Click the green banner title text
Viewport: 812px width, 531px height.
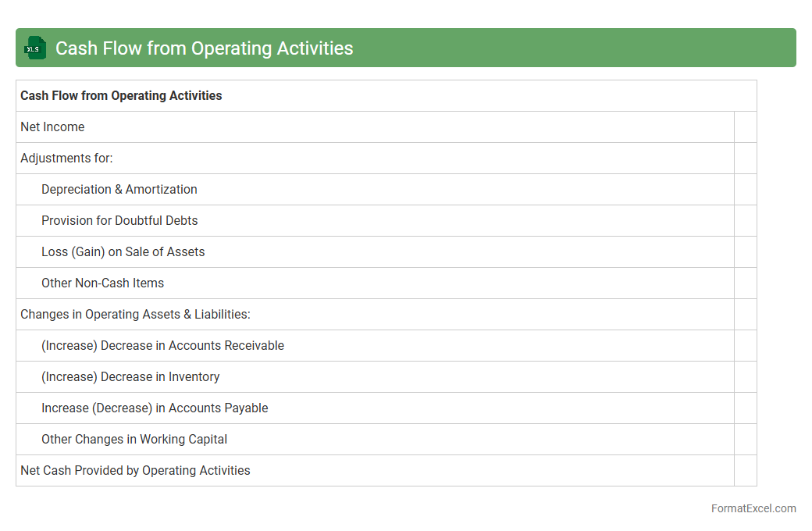pyautogui.click(x=204, y=48)
